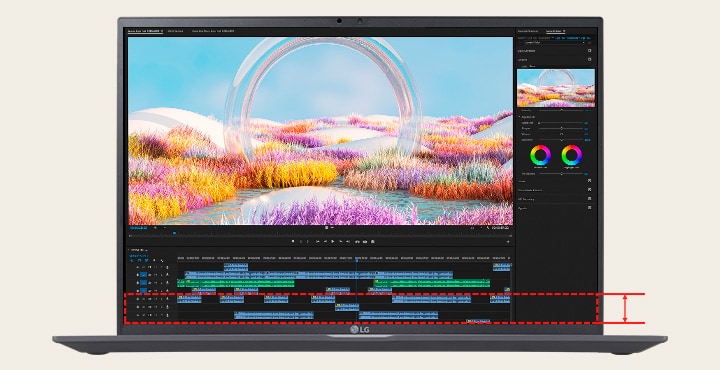Viewport: 720px width, 370px height.
Task: Toggle the Vignette section checkbox
Action: 589,207
